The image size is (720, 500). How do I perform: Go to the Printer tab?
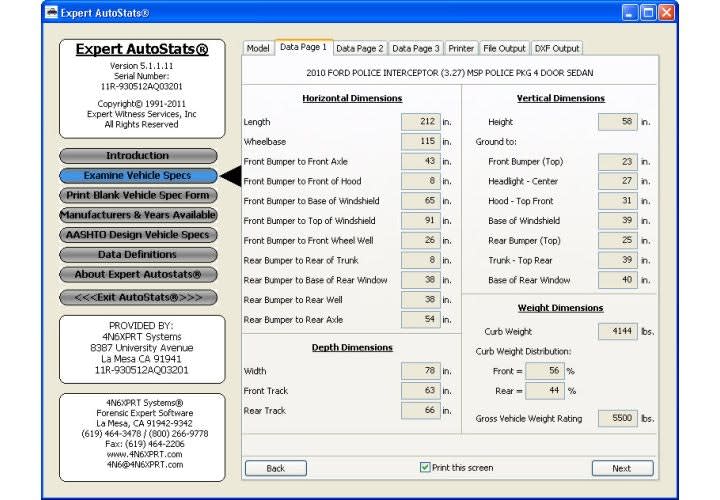[x=461, y=48]
